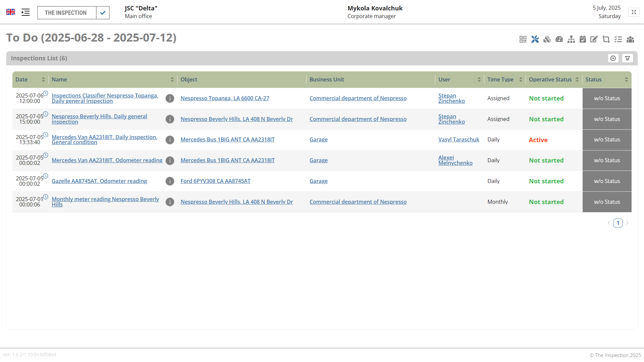
Task: Toggle the side menu hamburger icon
Action: tap(25, 12)
